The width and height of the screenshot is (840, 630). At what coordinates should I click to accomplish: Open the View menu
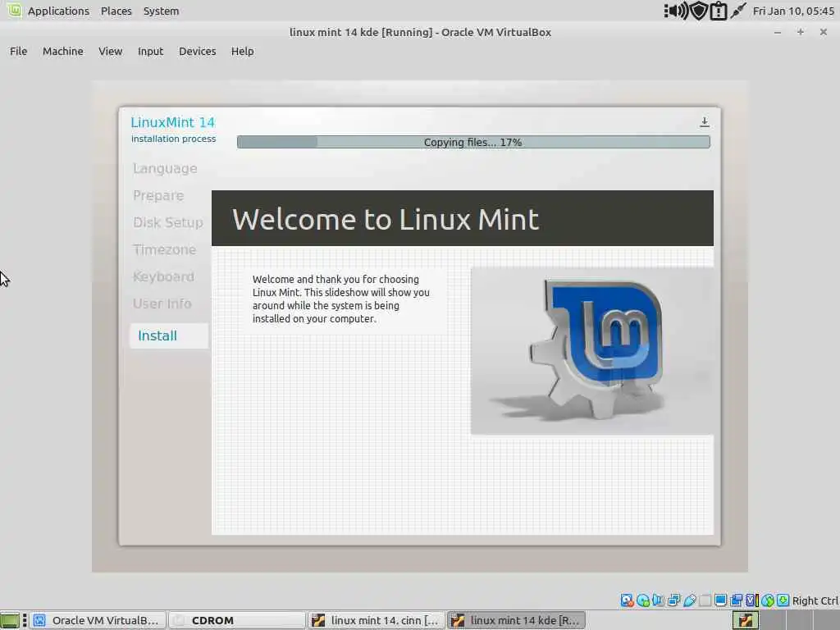pos(111,52)
